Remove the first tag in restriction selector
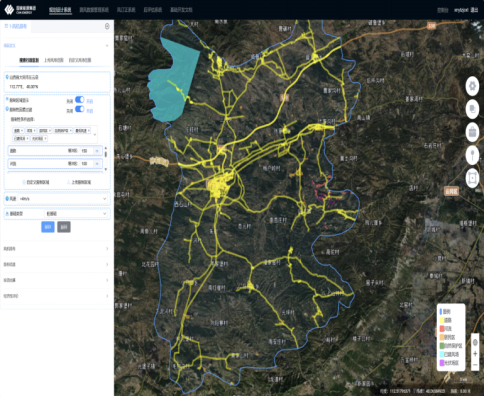484x396 pixels. (x=22, y=131)
